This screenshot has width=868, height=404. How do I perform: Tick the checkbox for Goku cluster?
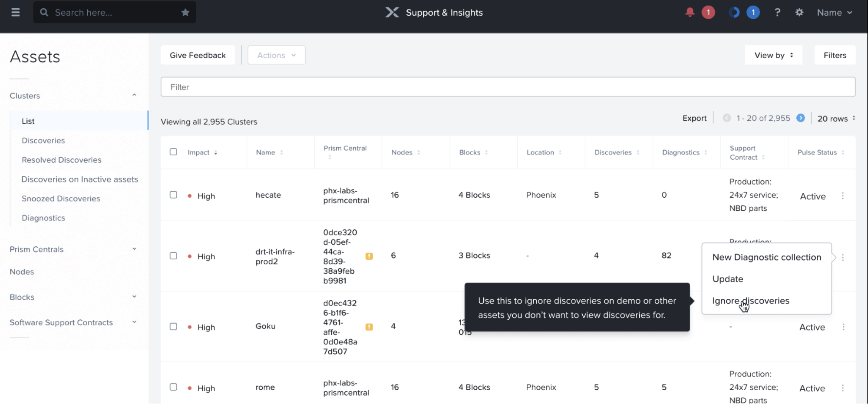173,327
